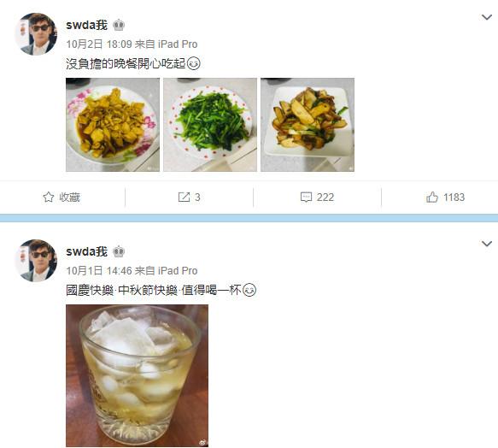This screenshot has width=498, height=448.
Task: Open the iced drink glass photo
Action: pos(138,376)
